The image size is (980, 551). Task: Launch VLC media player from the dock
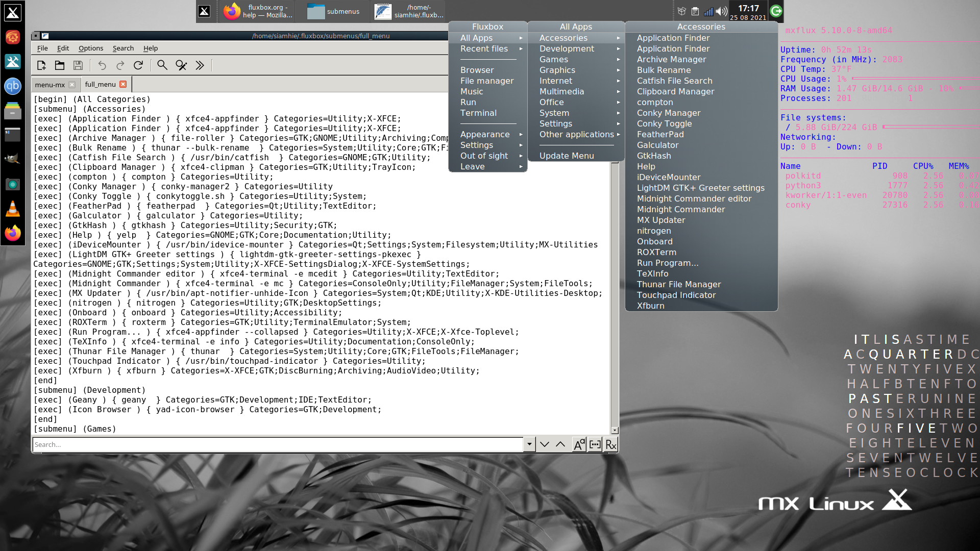[13, 209]
